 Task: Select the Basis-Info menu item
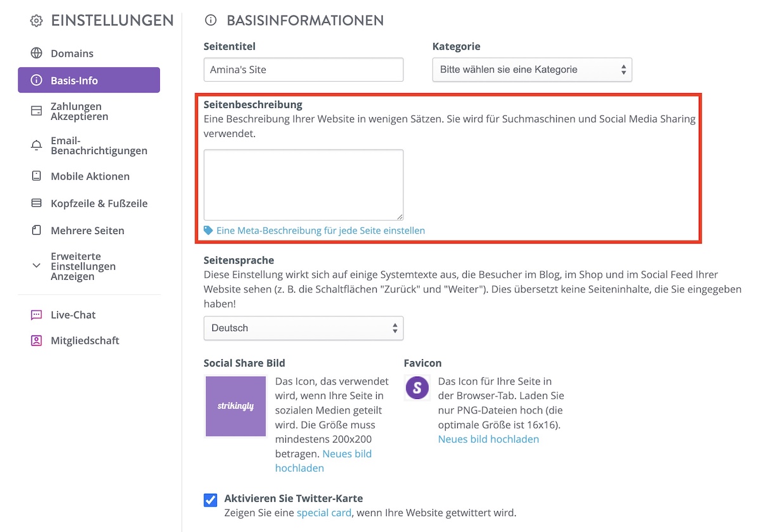tap(89, 81)
